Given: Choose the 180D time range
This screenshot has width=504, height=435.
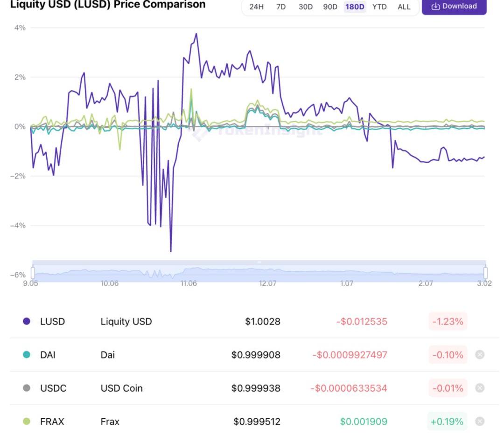Looking at the screenshot, I should pyautogui.click(x=355, y=7).
